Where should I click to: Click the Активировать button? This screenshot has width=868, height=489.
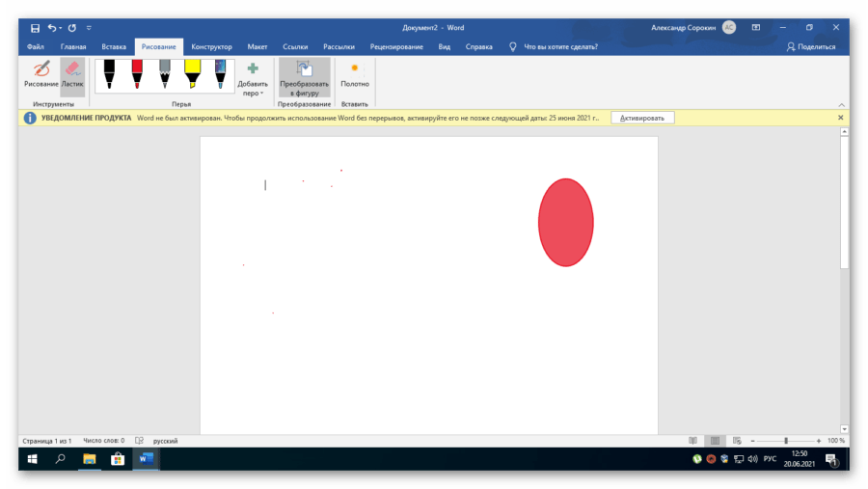(x=642, y=118)
